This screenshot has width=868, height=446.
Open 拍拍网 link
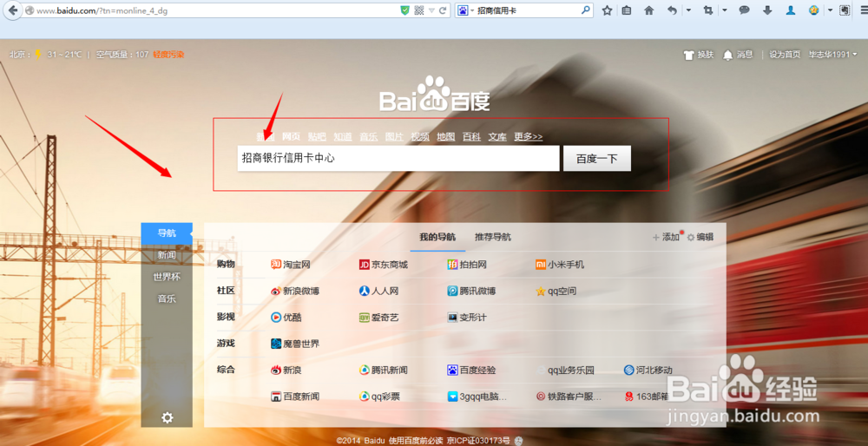pyautogui.click(x=467, y=265)
